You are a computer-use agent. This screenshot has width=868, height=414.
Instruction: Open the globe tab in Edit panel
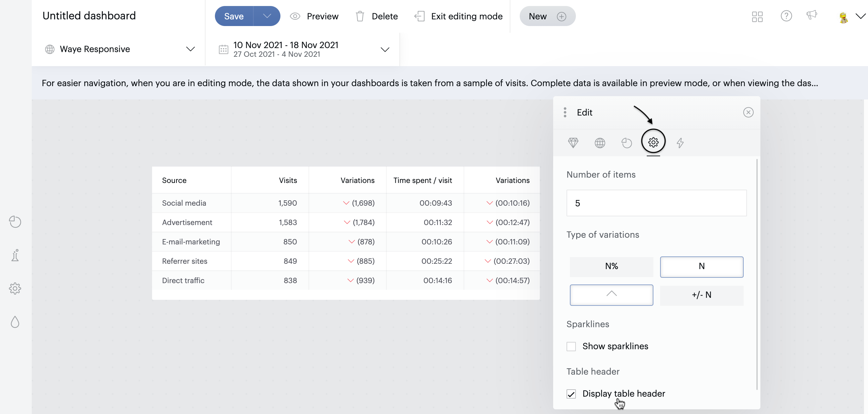pos(600,143)
